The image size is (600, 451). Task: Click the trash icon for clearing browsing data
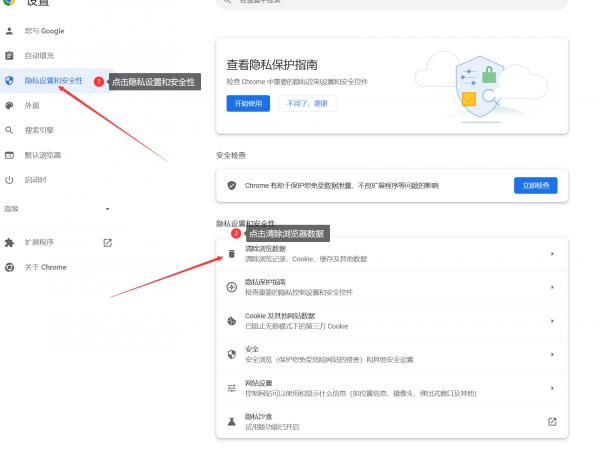[232, 254]
